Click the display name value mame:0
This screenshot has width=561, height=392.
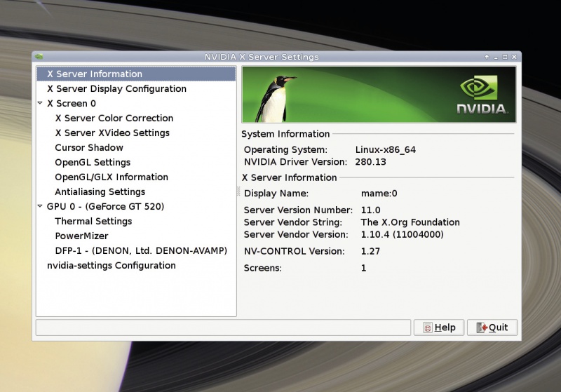click(379, 194)
